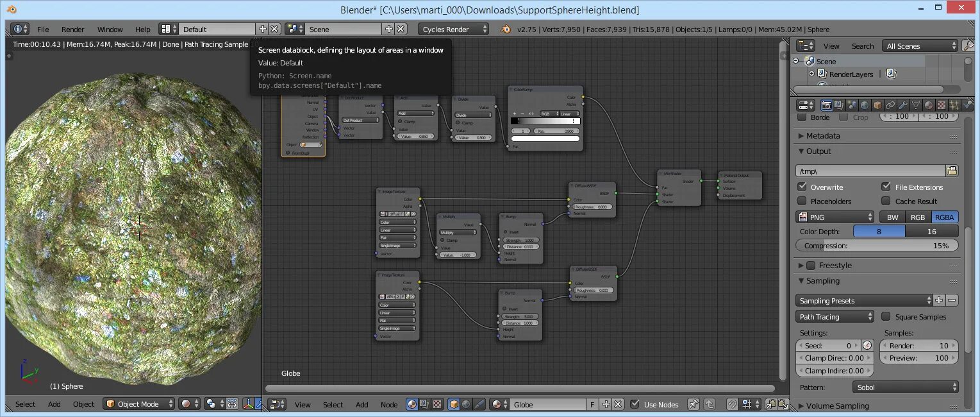Enable the Cache Result checkbox
Image resolution: width=980 pixels, height=417 pixels.
coord(886,201)
